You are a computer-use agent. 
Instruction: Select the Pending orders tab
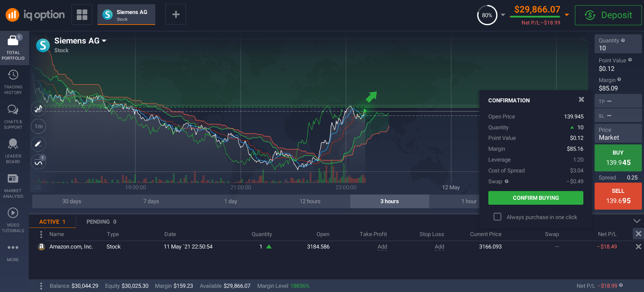(101, 222)
